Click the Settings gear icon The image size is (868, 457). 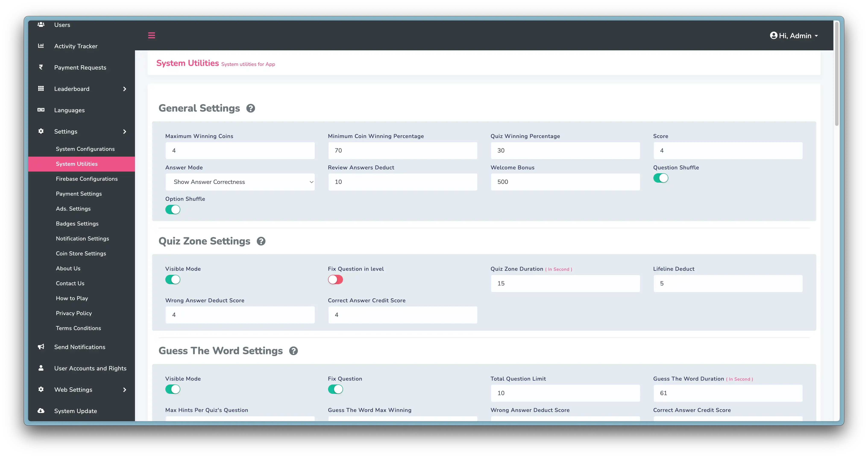tap(41, 131)
